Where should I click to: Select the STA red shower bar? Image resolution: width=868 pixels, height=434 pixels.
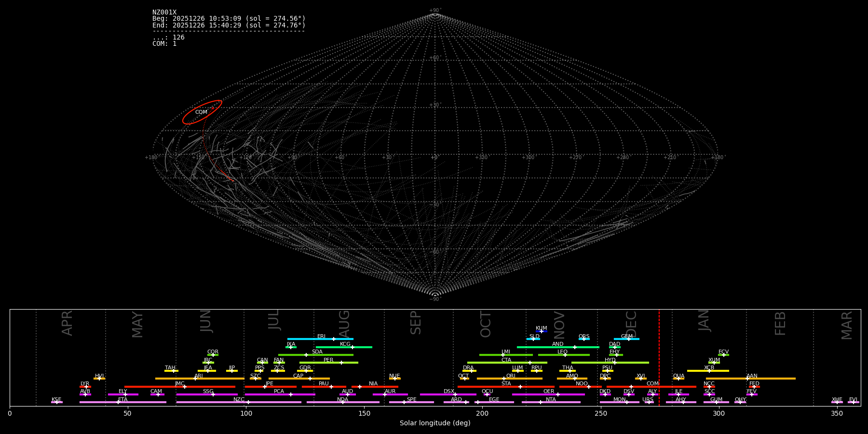pyautogui.click(x=506, y=387)
